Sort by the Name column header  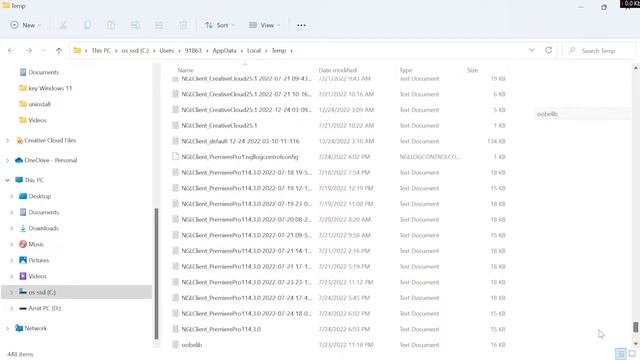tap(185, 70)
